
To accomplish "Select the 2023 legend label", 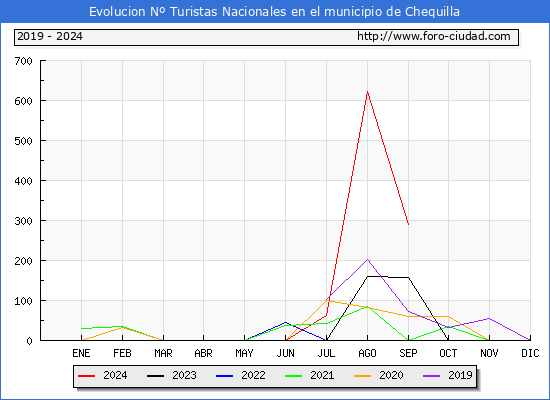I will pos(184,375).
